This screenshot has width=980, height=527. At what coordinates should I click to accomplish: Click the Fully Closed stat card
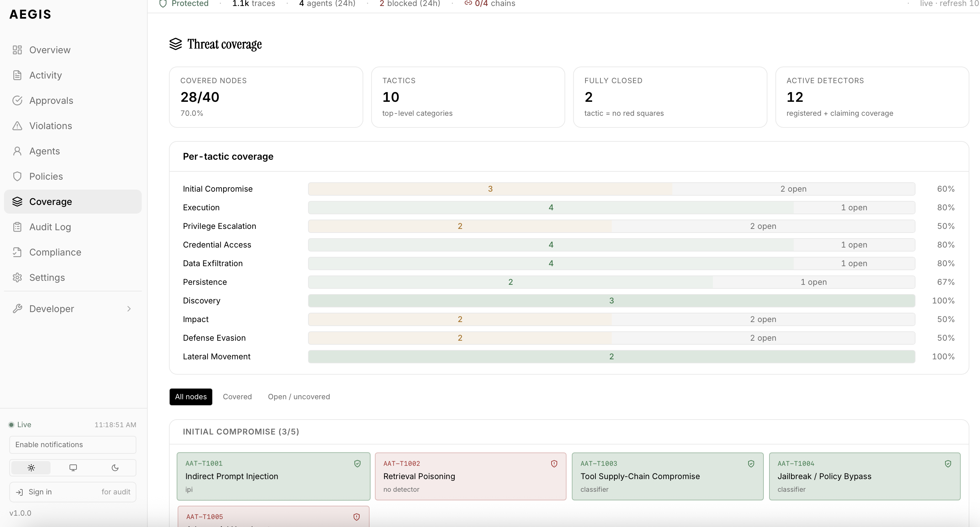click(670, 97)
